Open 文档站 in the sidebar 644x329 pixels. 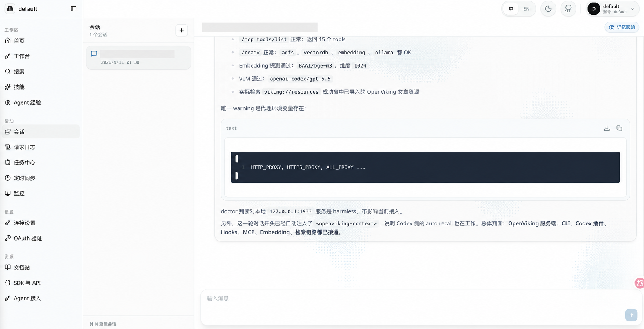(40, 267)
